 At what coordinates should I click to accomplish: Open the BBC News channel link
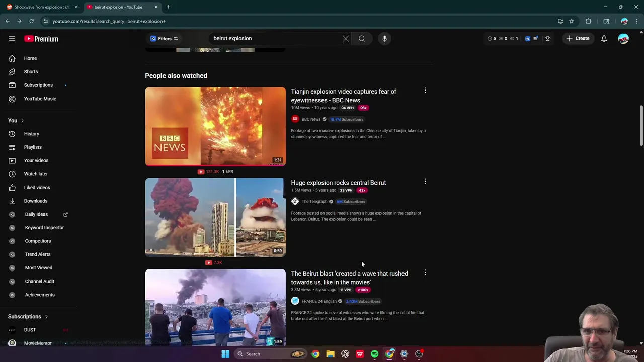311,119
